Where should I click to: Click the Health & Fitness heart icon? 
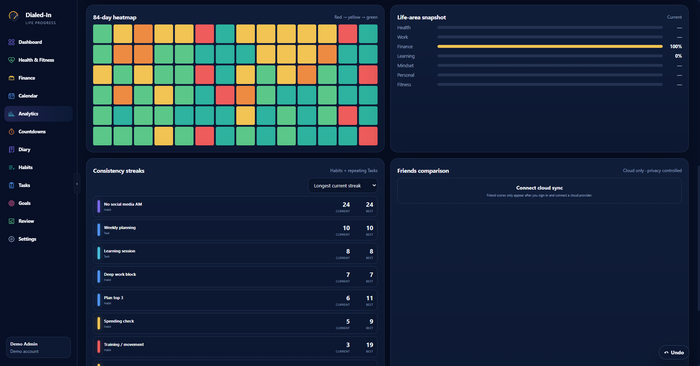[11, 60]
